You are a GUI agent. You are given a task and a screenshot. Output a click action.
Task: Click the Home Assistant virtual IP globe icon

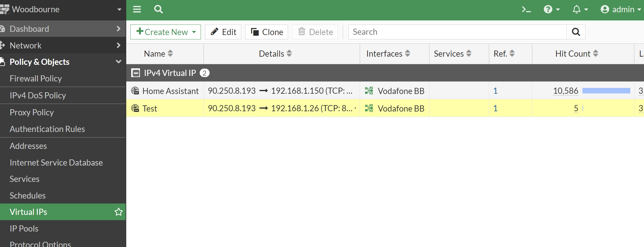pyautogui.click(x=135, y=91)
